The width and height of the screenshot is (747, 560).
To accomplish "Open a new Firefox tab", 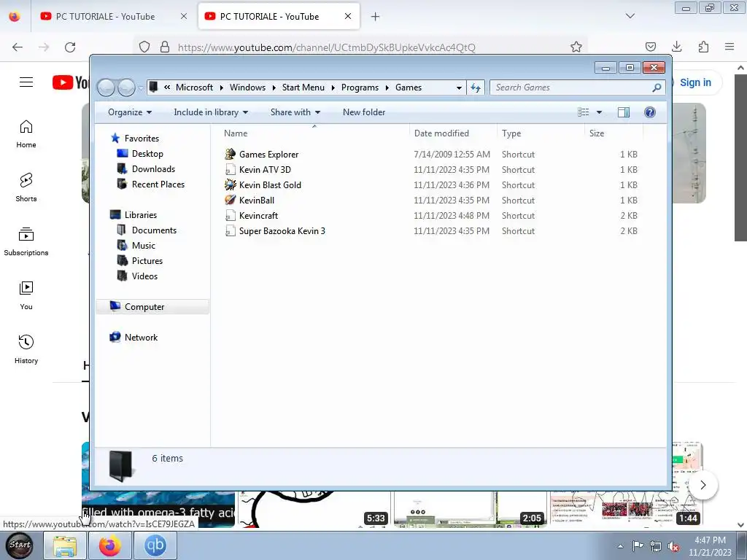I will [376, 17].
